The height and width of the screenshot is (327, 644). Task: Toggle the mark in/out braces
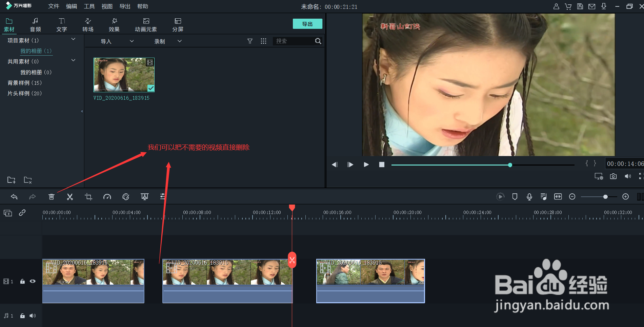(591, 163)
